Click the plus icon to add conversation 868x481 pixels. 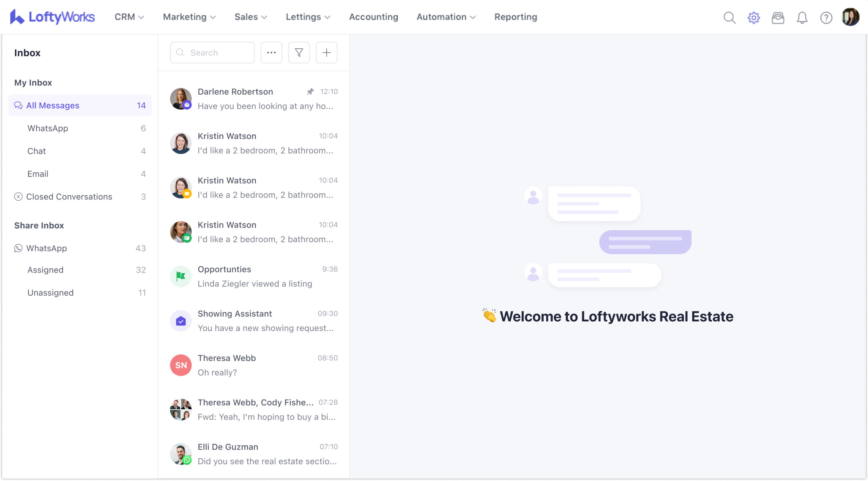tap(326, 53)
